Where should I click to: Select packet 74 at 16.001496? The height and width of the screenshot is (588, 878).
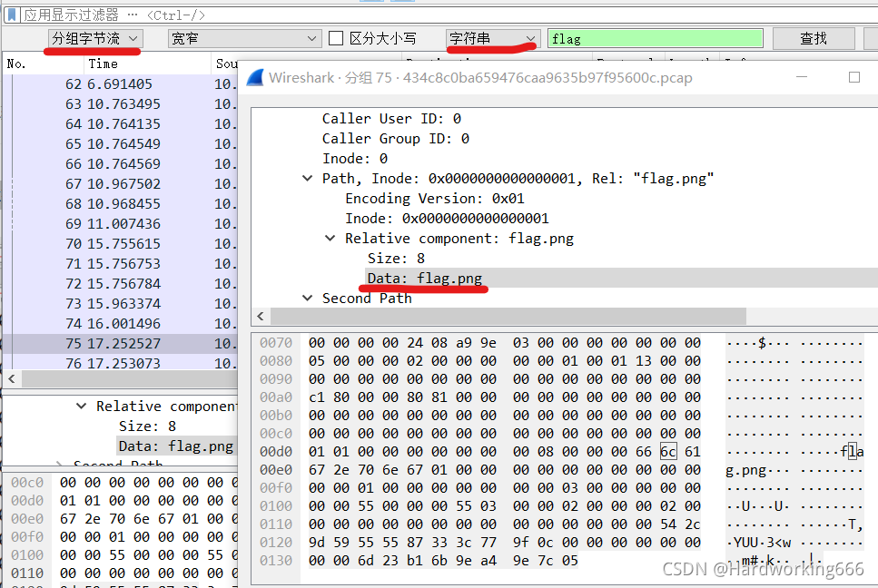[120, 324]
